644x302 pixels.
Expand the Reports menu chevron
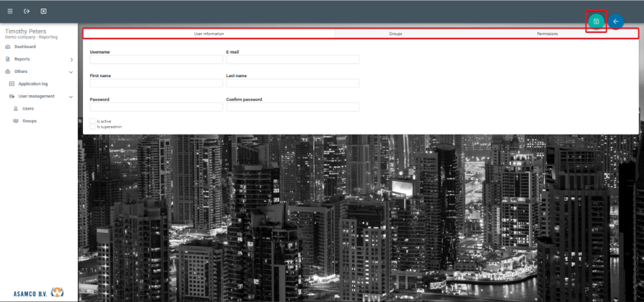tap(72, 59)
